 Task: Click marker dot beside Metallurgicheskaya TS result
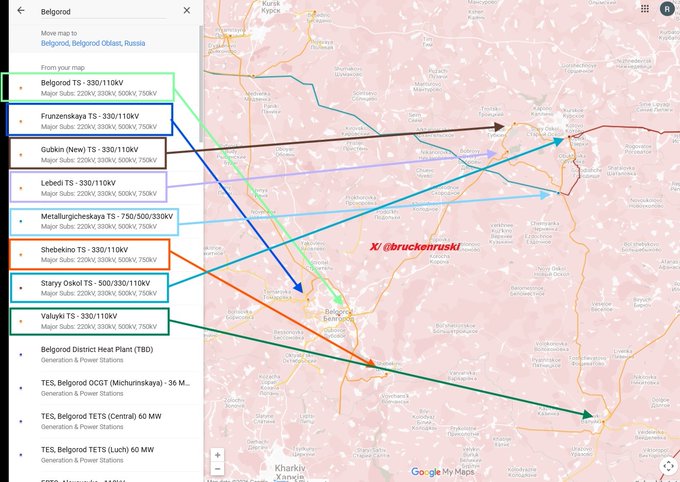[x=21, y=221]
